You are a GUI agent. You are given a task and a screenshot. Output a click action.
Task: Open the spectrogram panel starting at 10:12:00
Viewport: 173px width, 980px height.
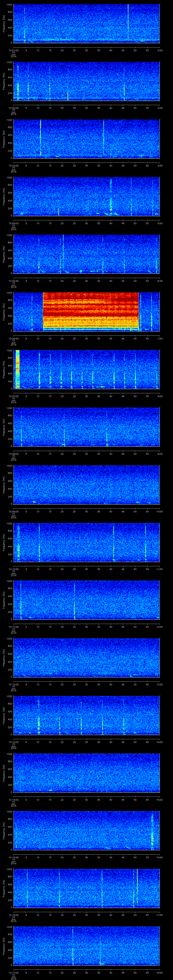coord(86,658)
